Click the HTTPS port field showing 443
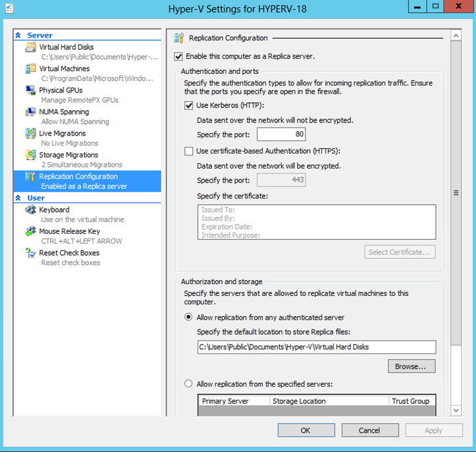Viewport: 476px width, 452px height. (x=281, y=180)
